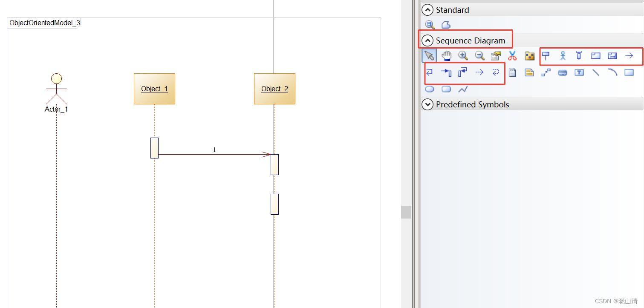Click the Actor_1 name label
The width and height of the screenshot is (644, 308).
56,109
